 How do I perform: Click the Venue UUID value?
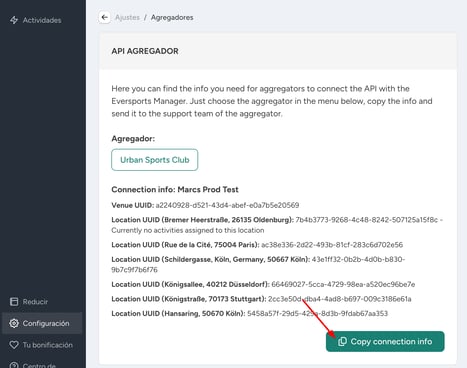pos(227,205)
